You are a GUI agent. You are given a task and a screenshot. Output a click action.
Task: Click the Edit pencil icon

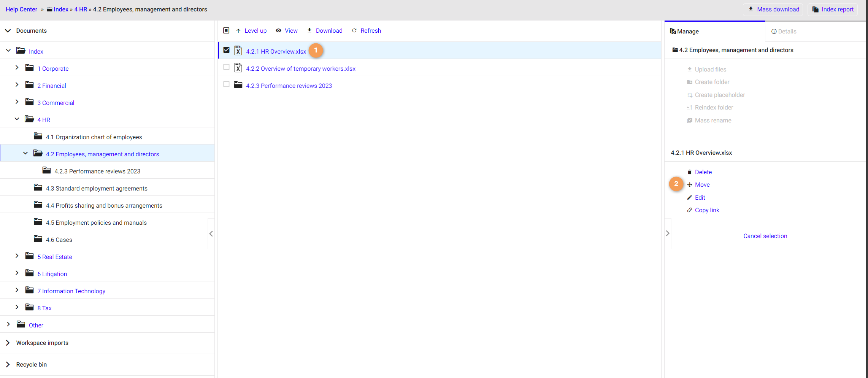(x=689, y=197)
